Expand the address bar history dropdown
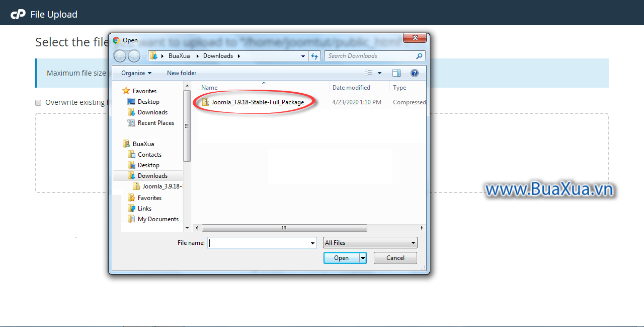The image size is (644, 327). 303,56
